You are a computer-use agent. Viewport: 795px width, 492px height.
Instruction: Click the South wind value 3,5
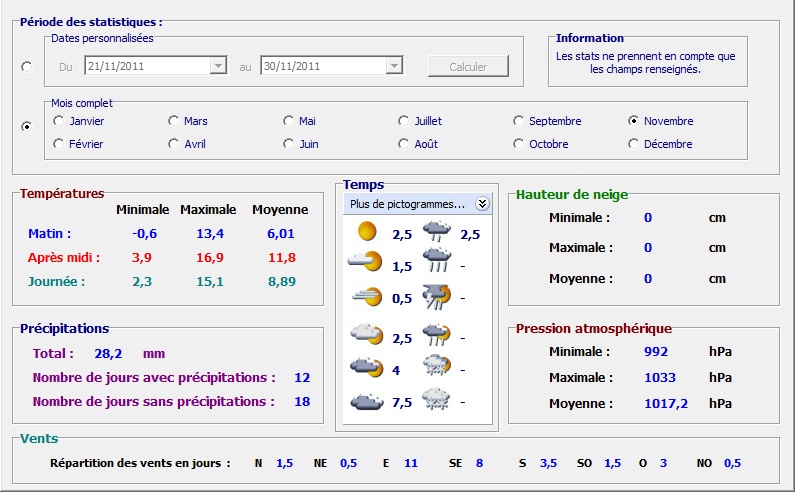click(x=548, y=463)
